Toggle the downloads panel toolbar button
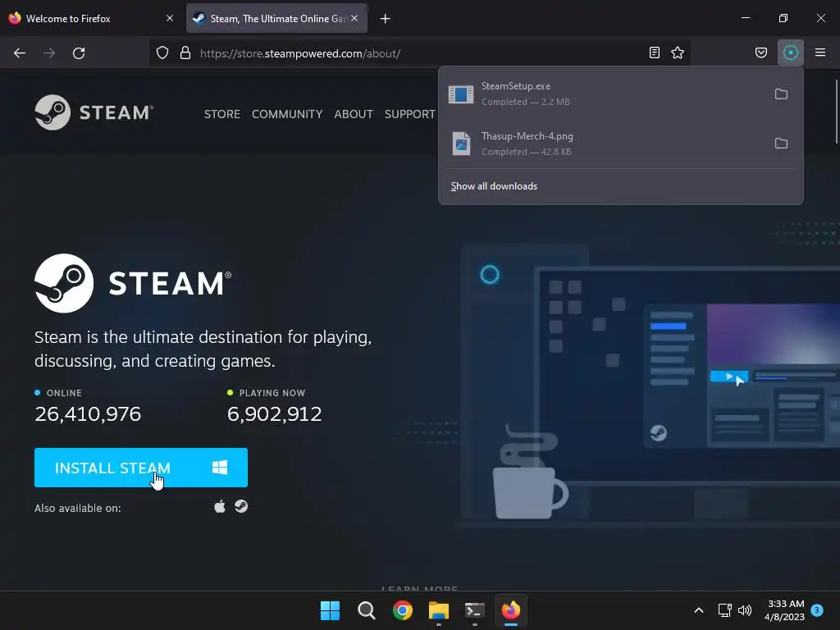 pyautogui.click(x=790, y=52)
